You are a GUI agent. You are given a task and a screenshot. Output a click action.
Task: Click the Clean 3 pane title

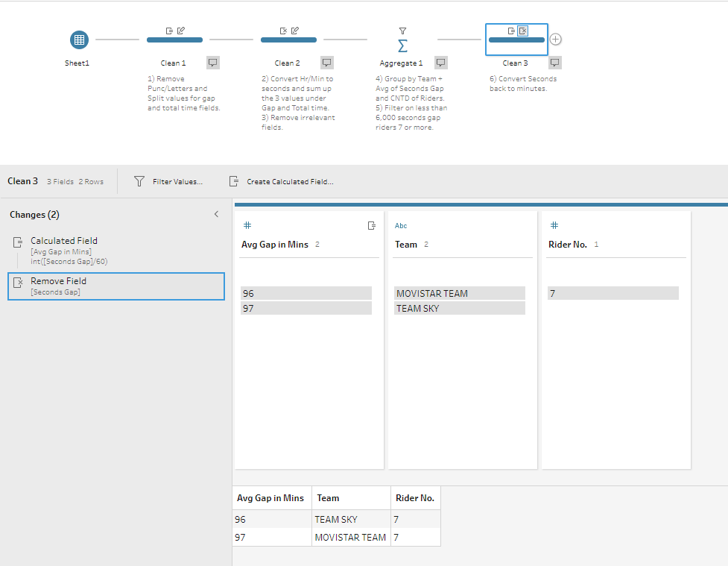[23, 181]
